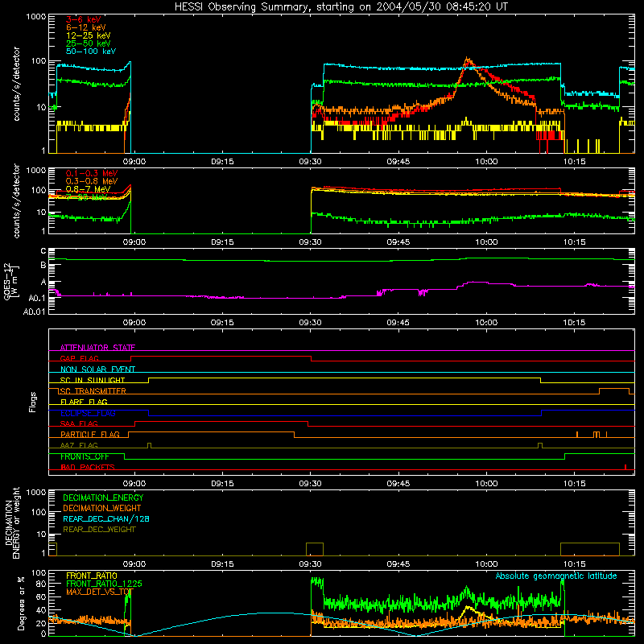This screenshot has width=644, height=644.
Task: Click the Degrees or % axis label
Action: pyautogui.click(x=21, y=603)
